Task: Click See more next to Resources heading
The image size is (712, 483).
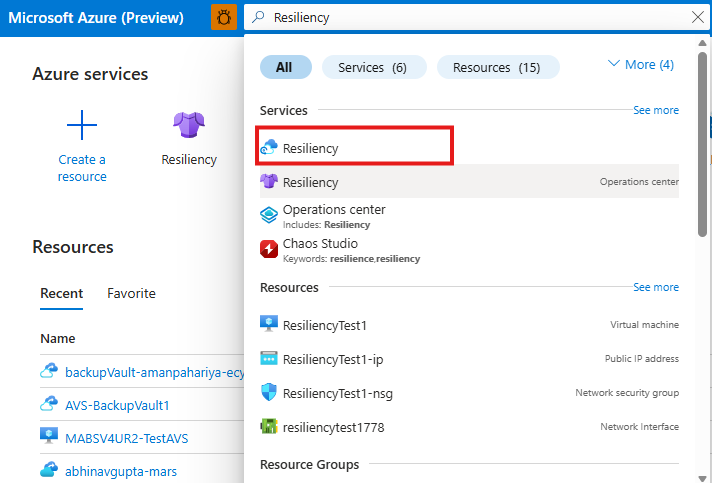Action: [x=655, y=287]
